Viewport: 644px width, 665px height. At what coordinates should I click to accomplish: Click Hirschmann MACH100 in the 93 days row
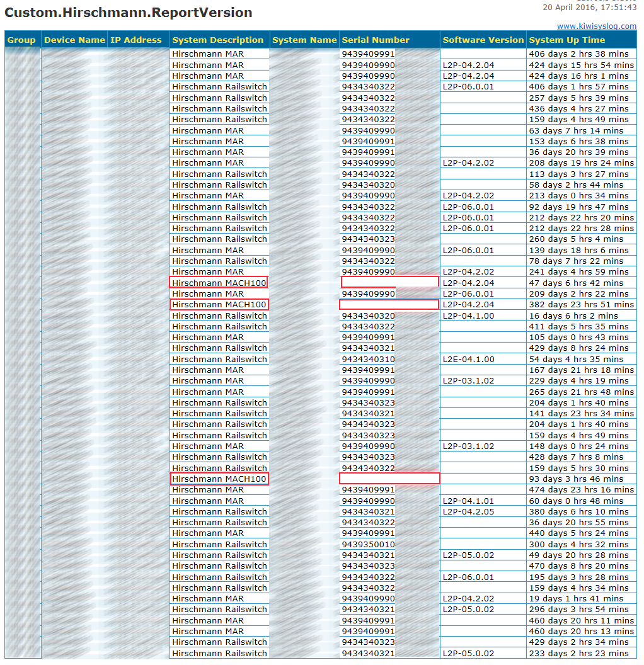click(x=219, y=479)
